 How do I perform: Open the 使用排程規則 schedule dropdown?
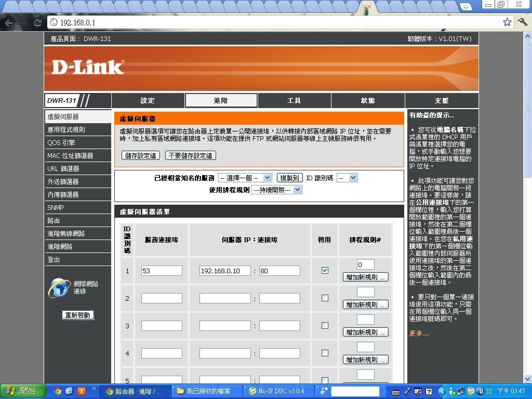click(x=276, y=190)
